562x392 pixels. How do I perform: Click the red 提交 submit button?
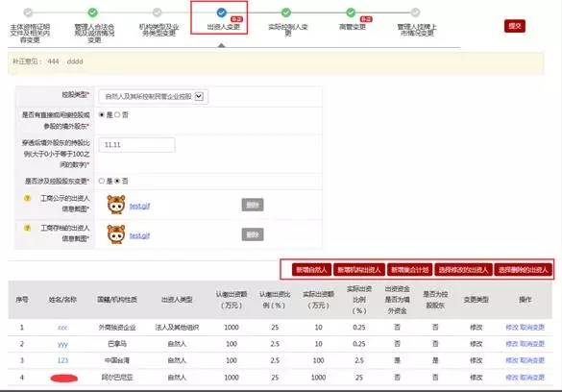(x=515, y=26)
